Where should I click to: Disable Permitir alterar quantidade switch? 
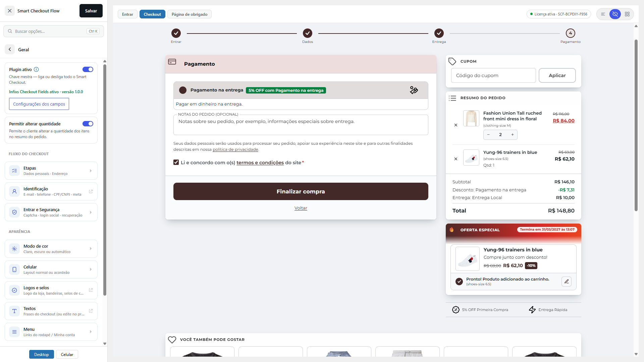pos(88,124)
